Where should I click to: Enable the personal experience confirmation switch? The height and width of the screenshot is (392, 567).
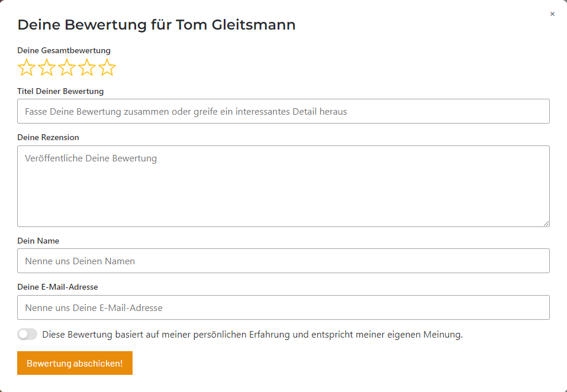27,335
